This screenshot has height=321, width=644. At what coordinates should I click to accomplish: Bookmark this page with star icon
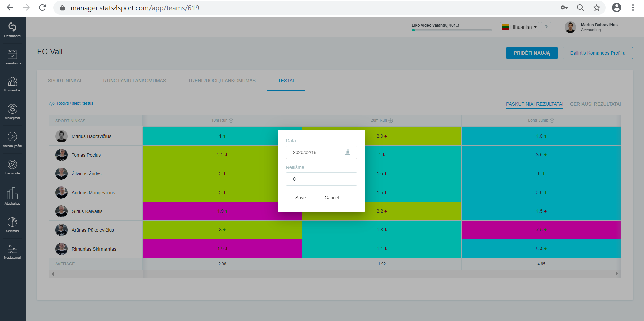click(x=596, y=8)
